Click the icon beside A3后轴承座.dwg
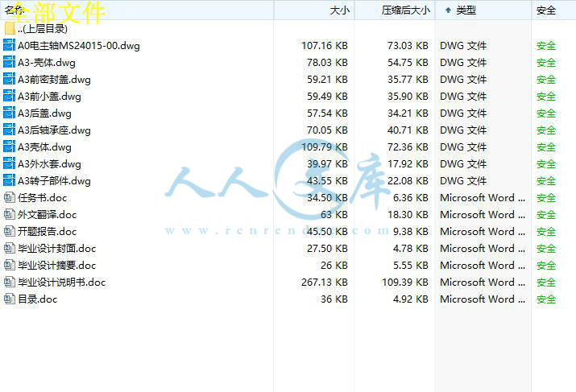 tap(9, 130)
